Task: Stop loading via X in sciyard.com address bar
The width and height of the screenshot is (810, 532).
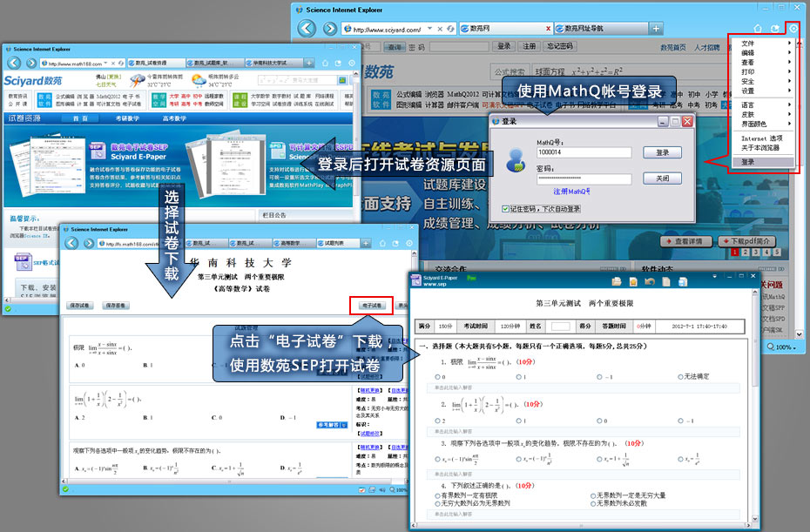Action: click(x=440, y=29)
